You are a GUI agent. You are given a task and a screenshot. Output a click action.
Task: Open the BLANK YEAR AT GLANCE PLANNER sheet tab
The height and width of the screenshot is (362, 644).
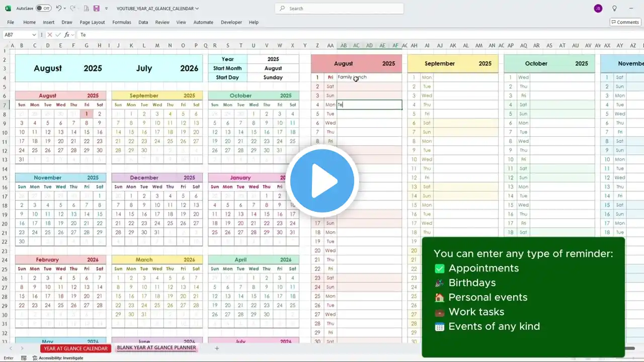click(x=156, y=348)
